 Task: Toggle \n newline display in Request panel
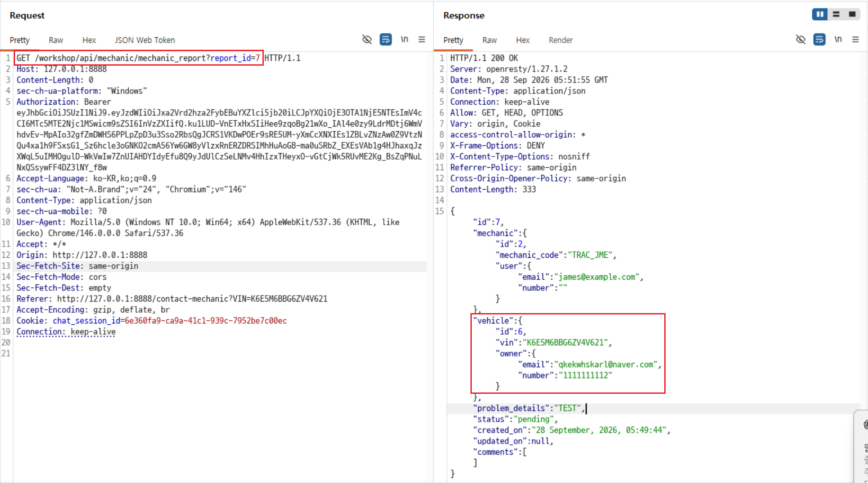click(x=404, y=39)
